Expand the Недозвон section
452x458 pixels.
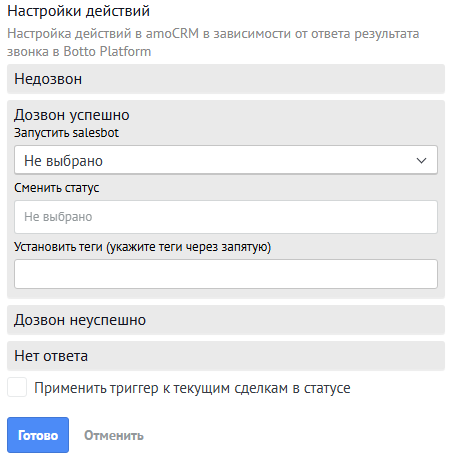226,79
